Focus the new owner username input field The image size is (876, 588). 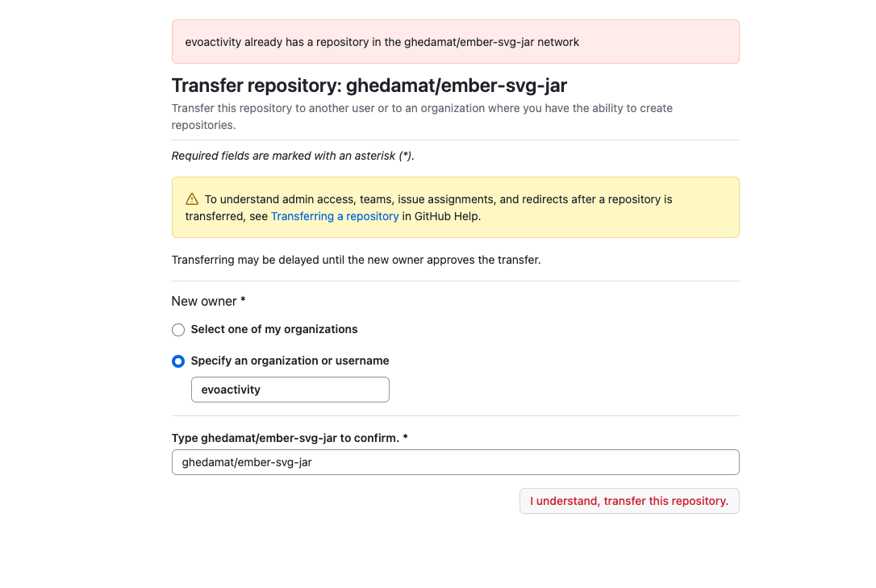click(x=290, y=390)
